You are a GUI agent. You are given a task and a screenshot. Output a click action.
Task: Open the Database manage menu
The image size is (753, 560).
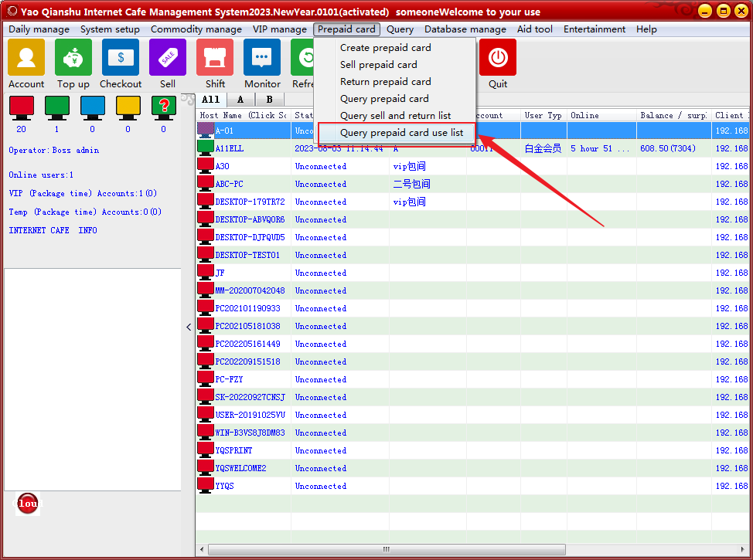tap(465, 29)
